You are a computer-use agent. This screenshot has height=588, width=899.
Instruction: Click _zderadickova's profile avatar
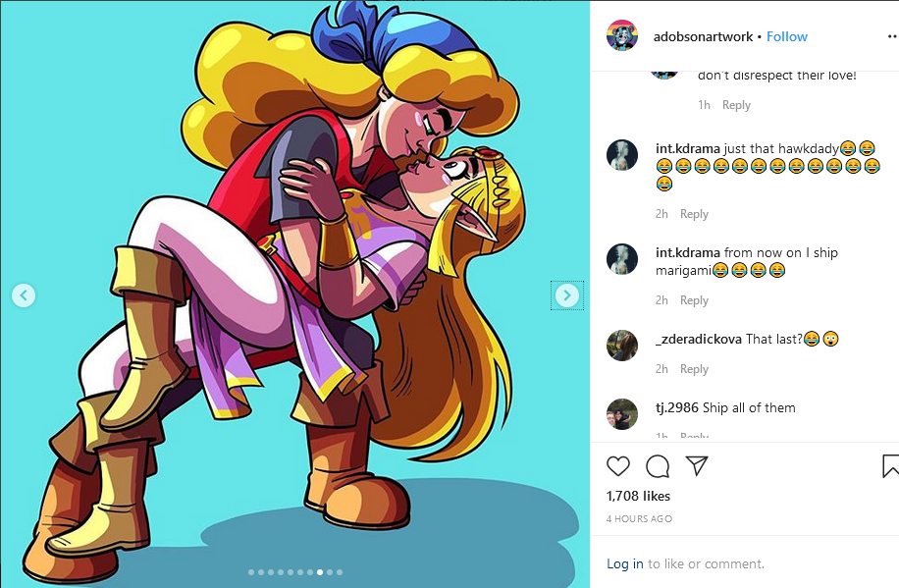click(622, 346)
